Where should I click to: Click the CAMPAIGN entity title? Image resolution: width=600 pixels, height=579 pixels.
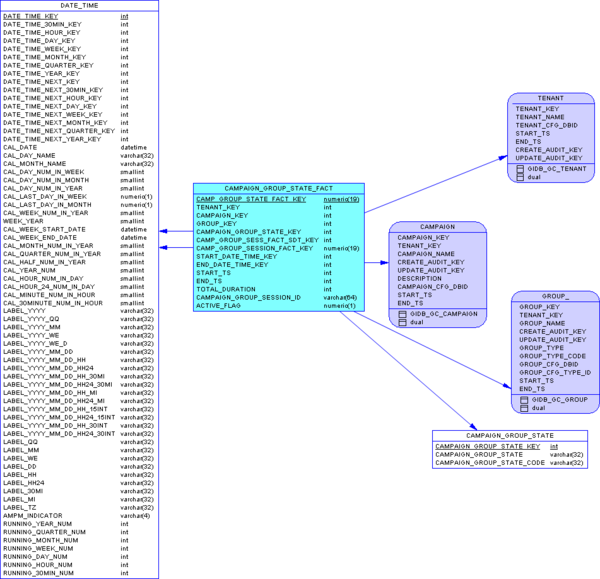tap(437, 227)
